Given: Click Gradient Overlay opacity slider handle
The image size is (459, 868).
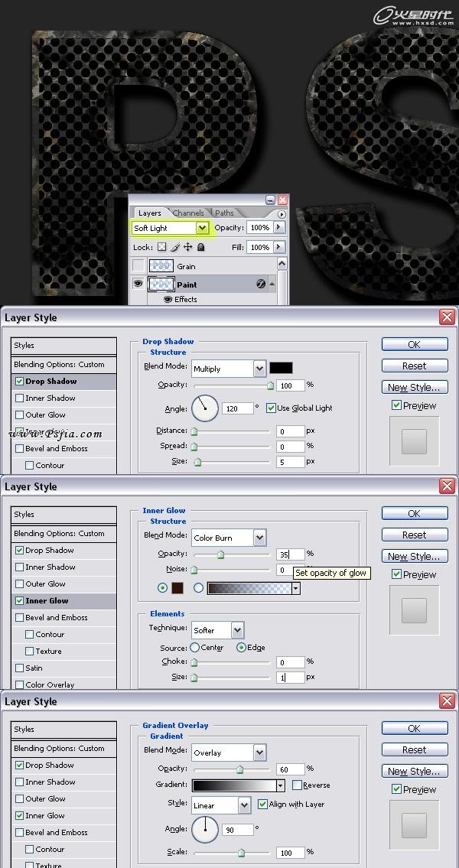Looking at the screenshot, I should click(239, 769).
